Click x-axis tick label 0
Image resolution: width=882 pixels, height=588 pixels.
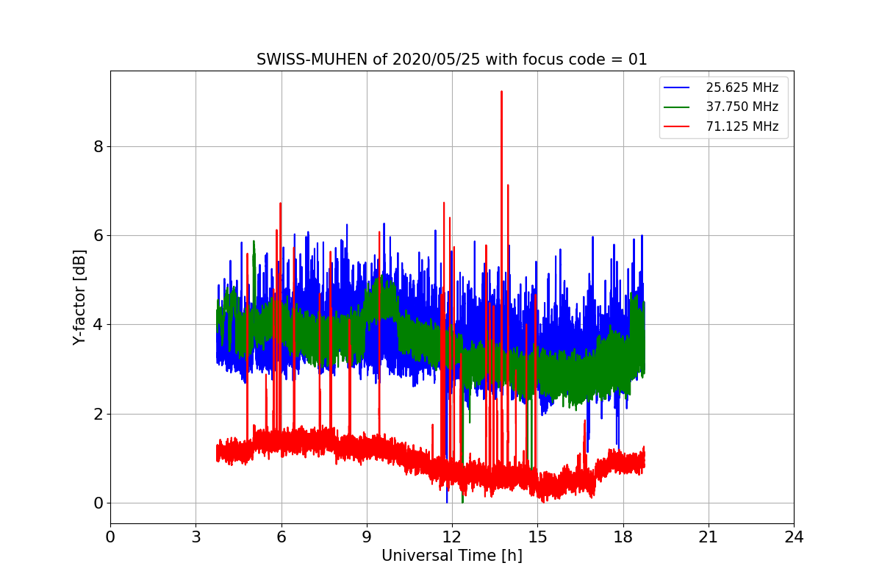point(110,537)
